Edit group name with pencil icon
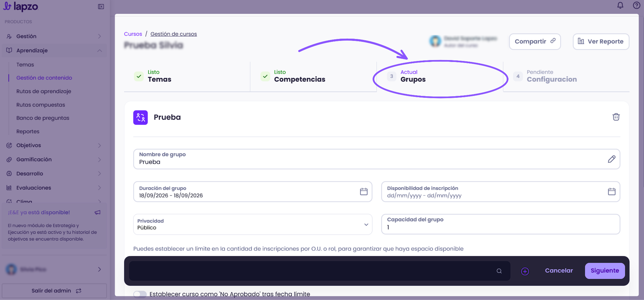 (x=612, y=159)
